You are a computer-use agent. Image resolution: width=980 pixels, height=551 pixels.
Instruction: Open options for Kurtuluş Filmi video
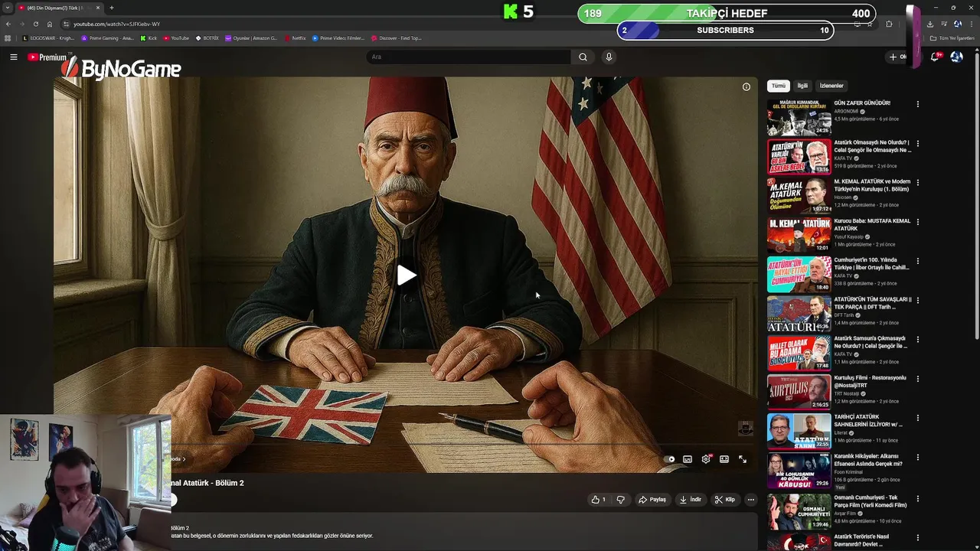coord(917,379)
